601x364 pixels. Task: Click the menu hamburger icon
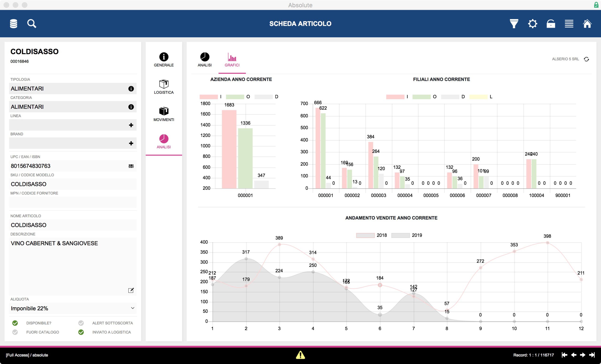(x=569, y=24)
